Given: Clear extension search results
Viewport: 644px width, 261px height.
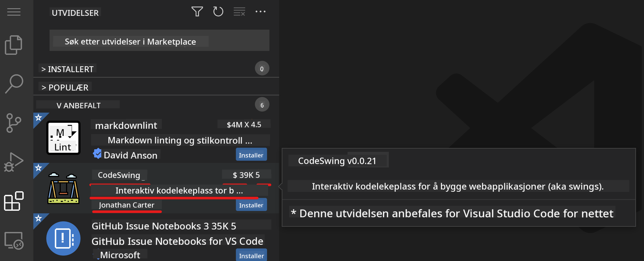Looking at the screenshot, I should [x=239, y=11].
